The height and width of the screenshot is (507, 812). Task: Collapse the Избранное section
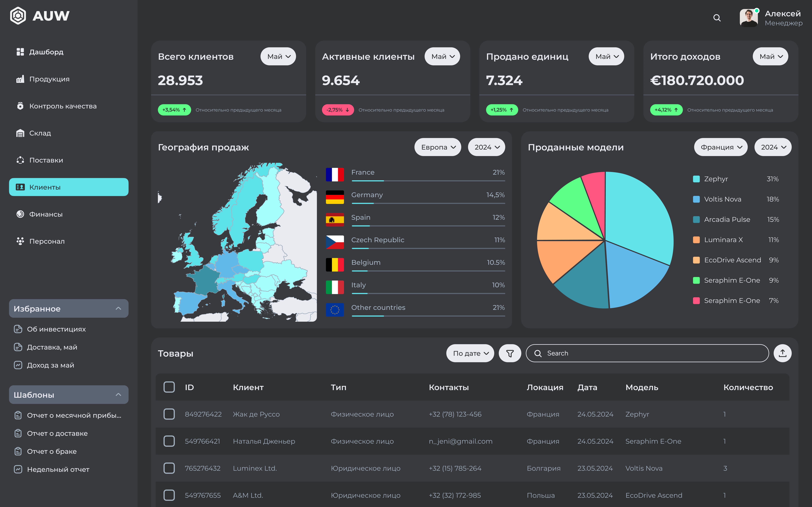[x=118, y=308]
